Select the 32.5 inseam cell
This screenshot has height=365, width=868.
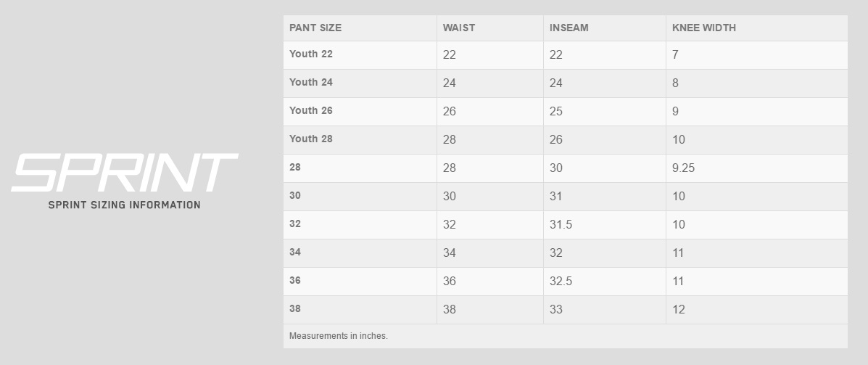click(561, 282)
